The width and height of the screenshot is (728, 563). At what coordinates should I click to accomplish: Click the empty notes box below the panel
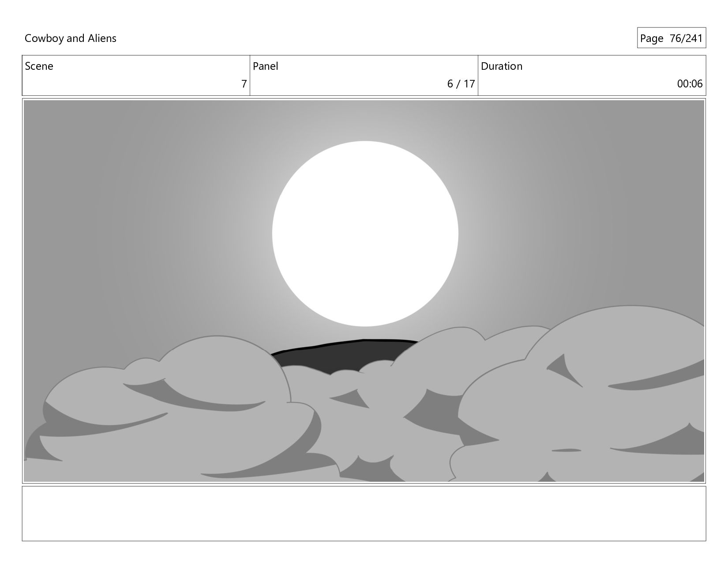point(364,514)
